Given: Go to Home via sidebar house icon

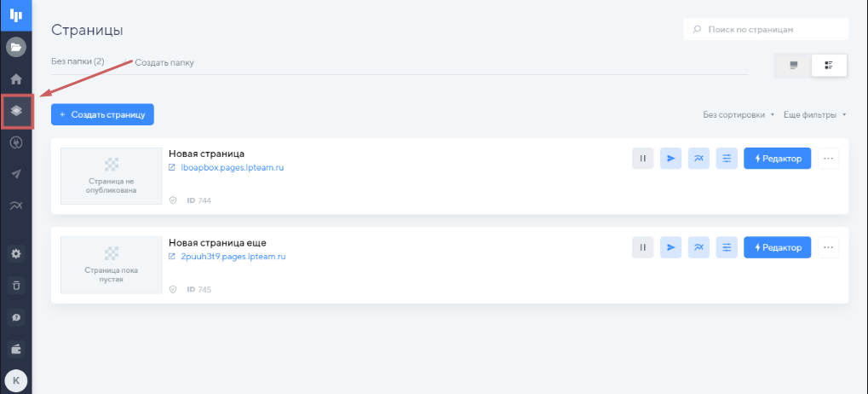Looking at the screenshot, I should 16,79.
